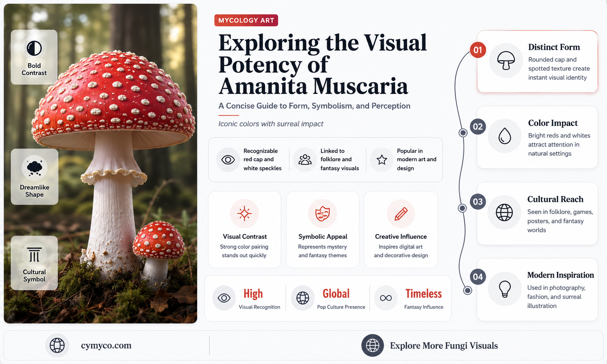Click the droplet icon in Color Impact card
The image size is (607, 364).
click(505, 136)
